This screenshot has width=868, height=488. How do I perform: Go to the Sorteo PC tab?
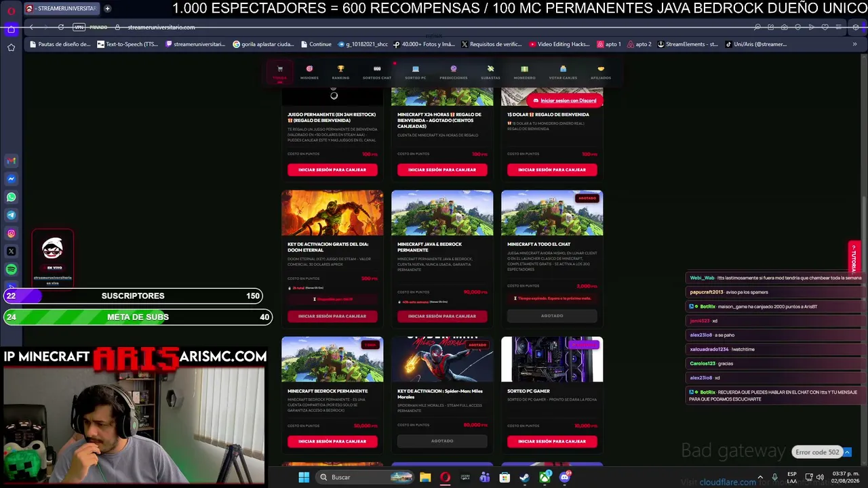pyautogui.click(x=415, y=72)
